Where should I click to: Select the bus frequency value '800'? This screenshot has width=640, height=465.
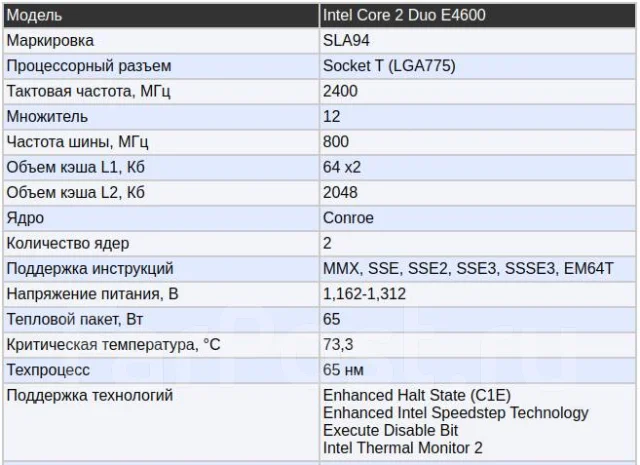click(336, 142)
